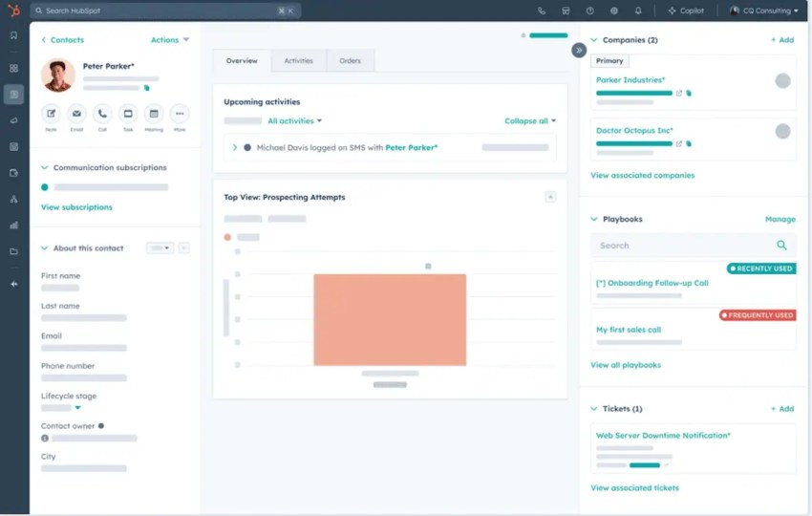The width and height of the screenshot is (812, 516).
Task: Copy Peter Parker's email icon
Action: tap(146, 88)
